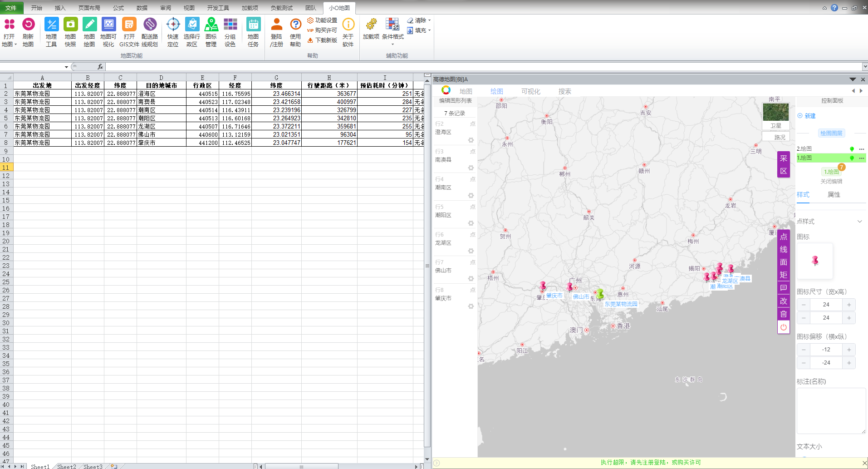Screen dimensions: 868x469
Task: Open the 可视化 tab in map pane
Action: (x=530, y=91)
